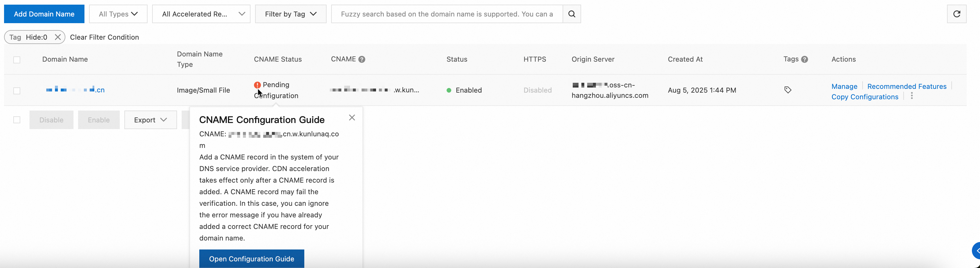The image size is (980, 268).
Task: Close the CNAME Configuration Guide popup
Action: click(x=352, y=118)
